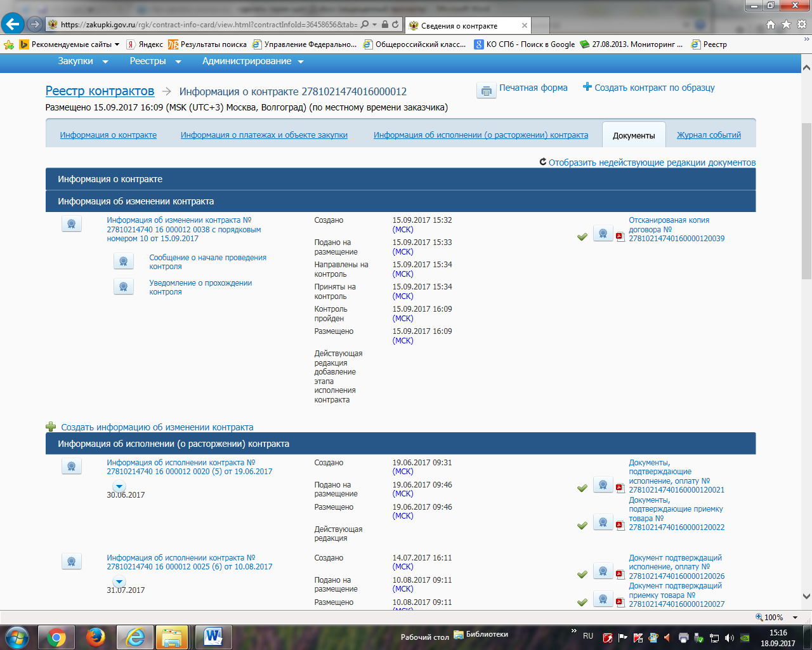The height and width of the screenshot is (650, 812).
Task: Open Microsoft Word from taskbar
Action: coord(214,637)
